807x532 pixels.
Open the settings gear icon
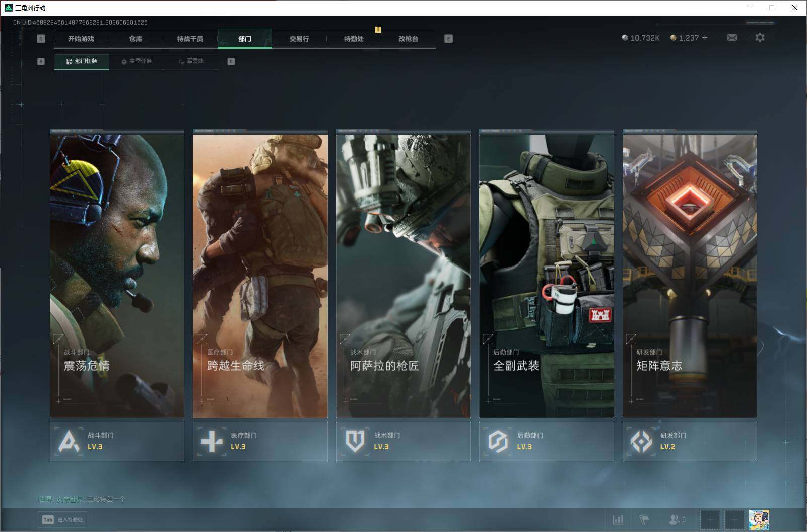[760, 38]
